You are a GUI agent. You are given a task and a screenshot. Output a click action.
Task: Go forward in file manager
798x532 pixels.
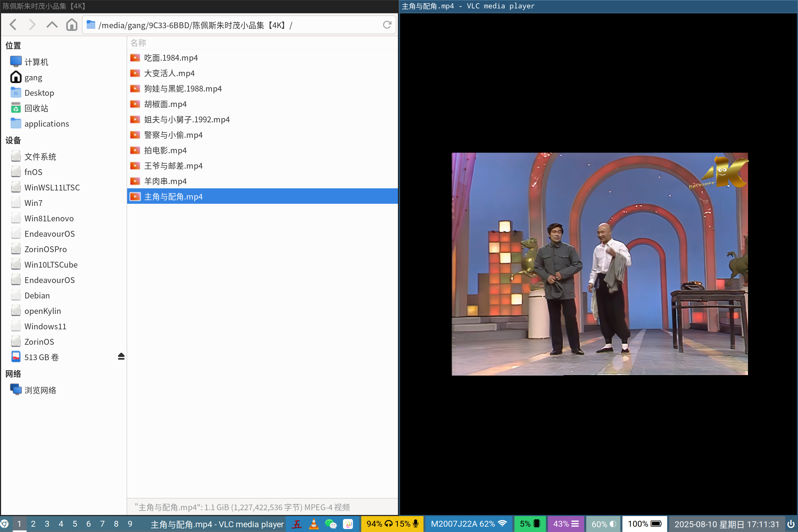point(32,25)
